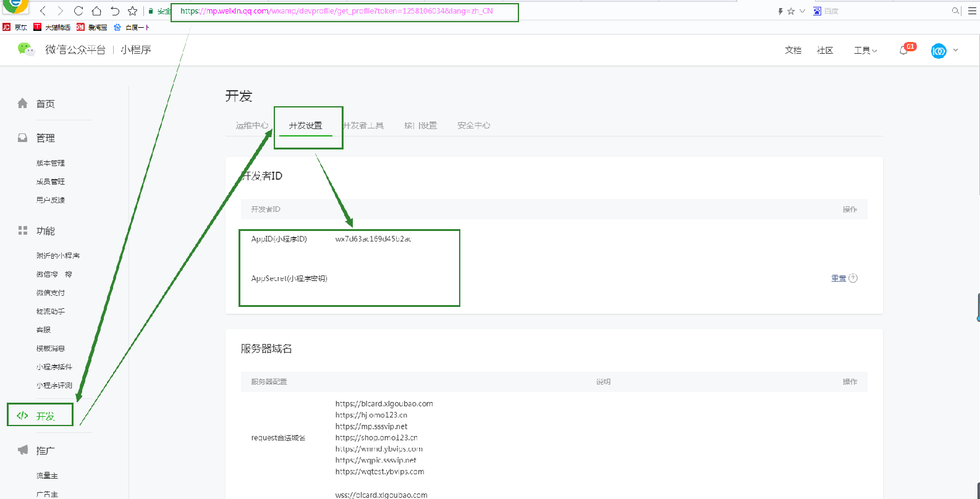Select the AppID value wx7d63ac169d45b2ac
The width and height of the screenshot is (980, 499).
pyautogui.click(x=373, y=239)
